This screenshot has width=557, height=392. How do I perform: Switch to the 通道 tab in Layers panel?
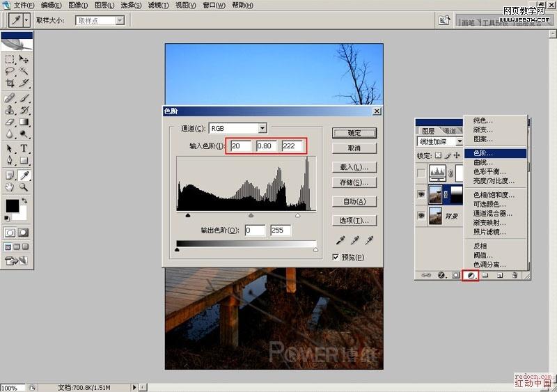[x=451, y=131]
